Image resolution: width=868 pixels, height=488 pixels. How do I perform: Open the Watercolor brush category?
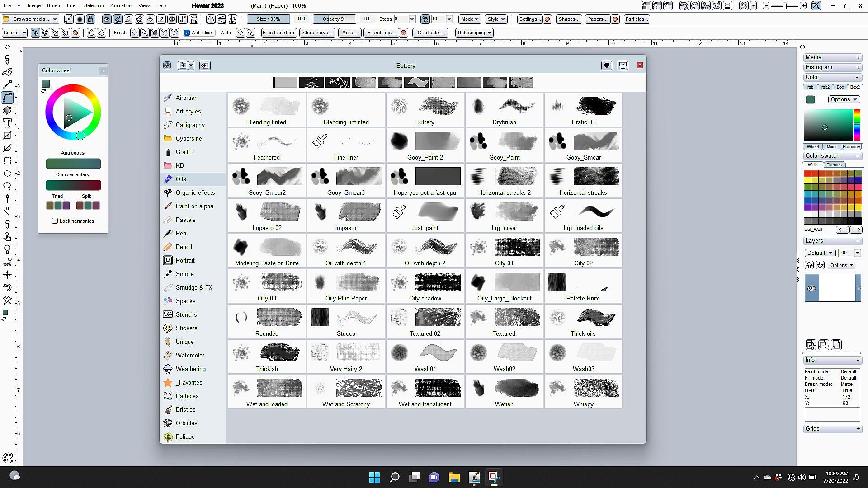(x=190, y=355)
